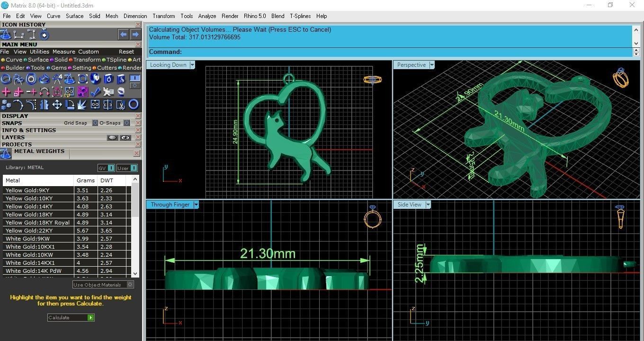Open the Rhino 5.0 menu
Screen dimensions: 644x341
click(x=255, y=16)
